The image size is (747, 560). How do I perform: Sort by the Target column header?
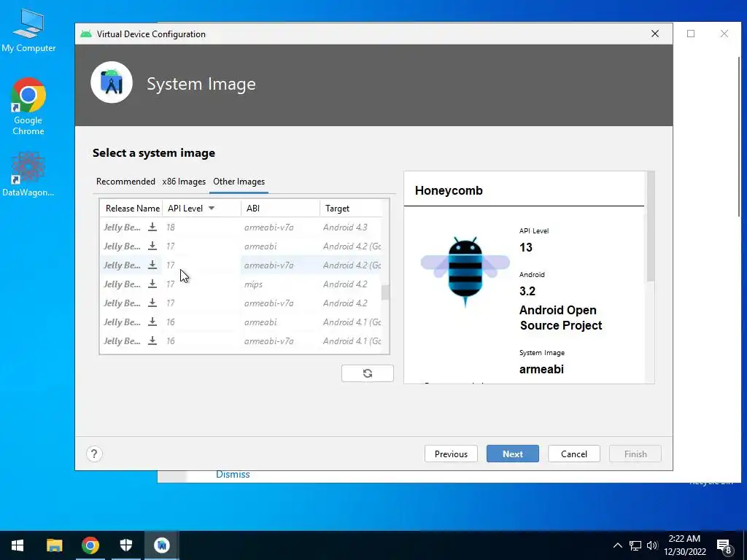[x=351, y=208]
